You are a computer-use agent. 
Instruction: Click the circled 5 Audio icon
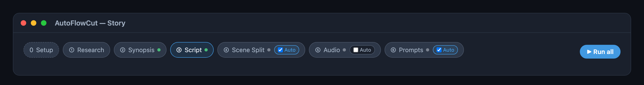318,50
